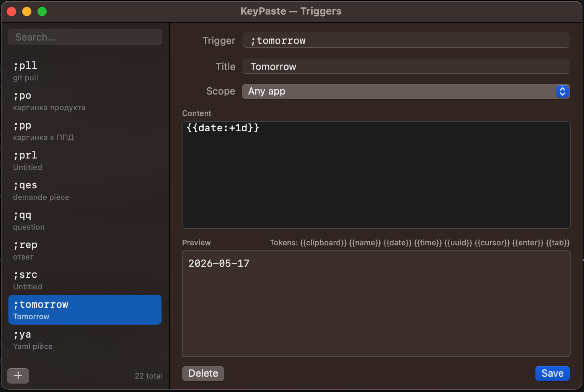The width and height of the screenshot is (584, 392).
Task: Insert the {{date}} token
Action: (x=398, y=243)
